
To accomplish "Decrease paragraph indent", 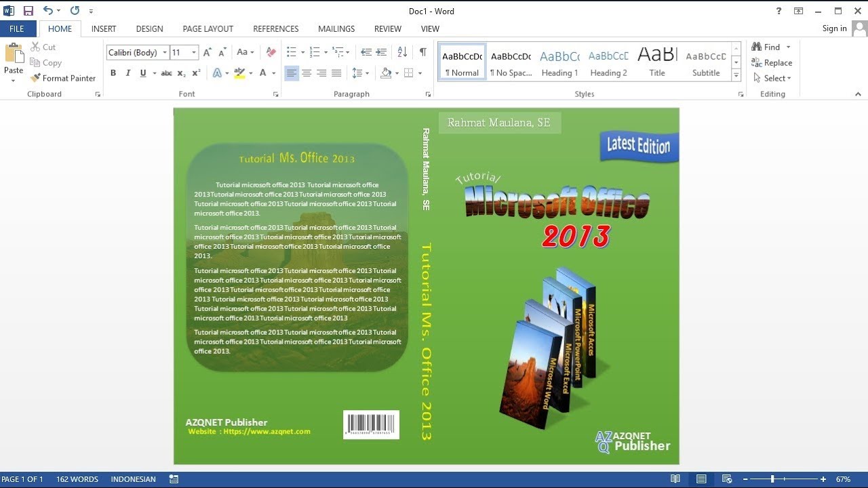I will [366, 52].
